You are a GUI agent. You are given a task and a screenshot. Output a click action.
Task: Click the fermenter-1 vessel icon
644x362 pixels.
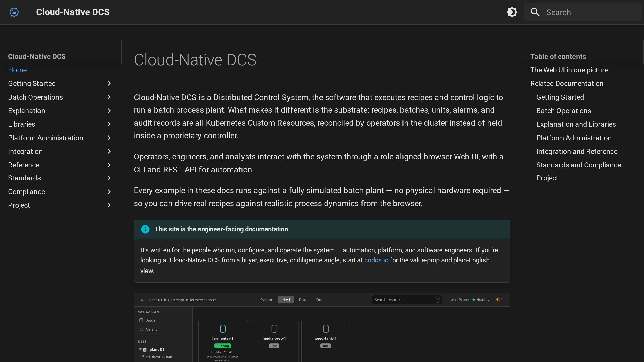click(x=223, y=329)
